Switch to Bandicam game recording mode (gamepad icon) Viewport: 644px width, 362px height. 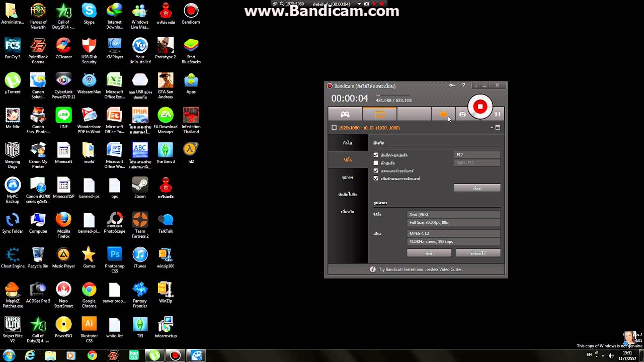pyautogui.click(x=345, y=114)
